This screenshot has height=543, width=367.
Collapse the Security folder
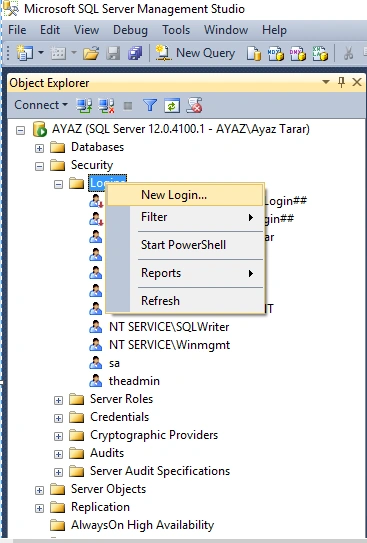pos(39,167)
